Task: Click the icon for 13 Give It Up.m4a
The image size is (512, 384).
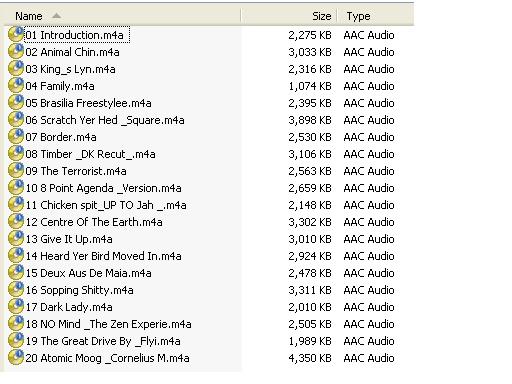Action: 16,239
